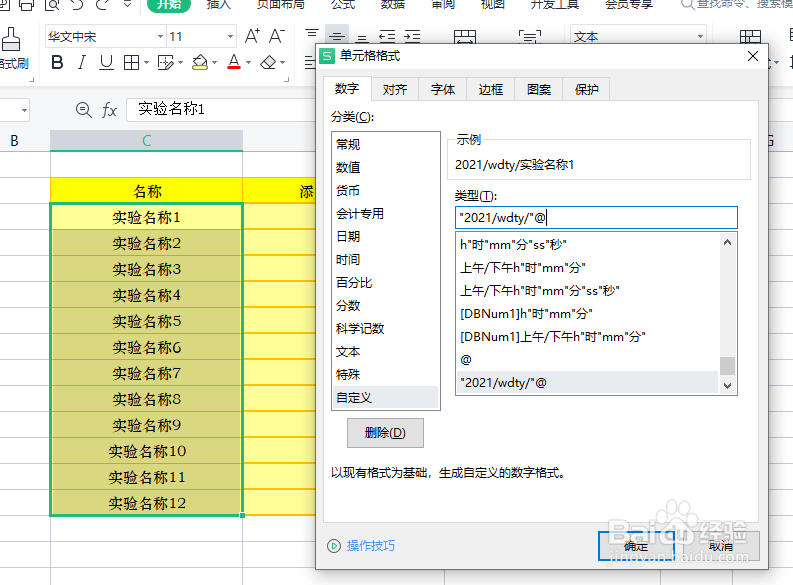Click the increase indent icon
The width and height of the screenshot is (793, 585).
[x=413, y=36]
